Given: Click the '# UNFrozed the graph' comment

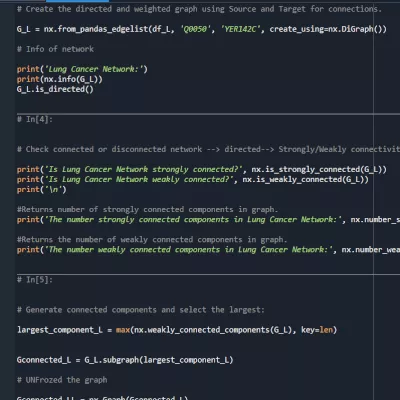Looking at the screenshot, I should [62, 380].
